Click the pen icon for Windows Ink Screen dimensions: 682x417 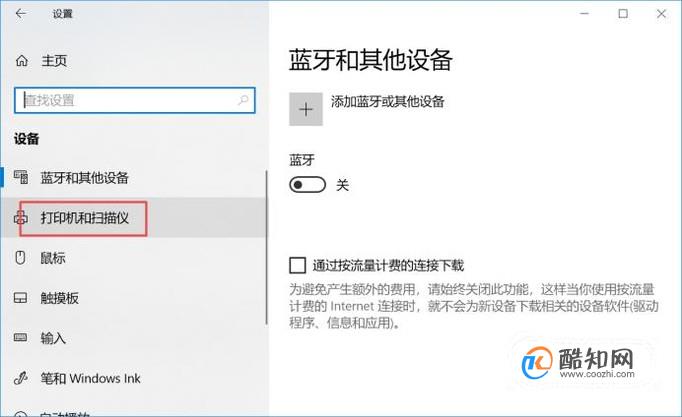pos(20,378)
